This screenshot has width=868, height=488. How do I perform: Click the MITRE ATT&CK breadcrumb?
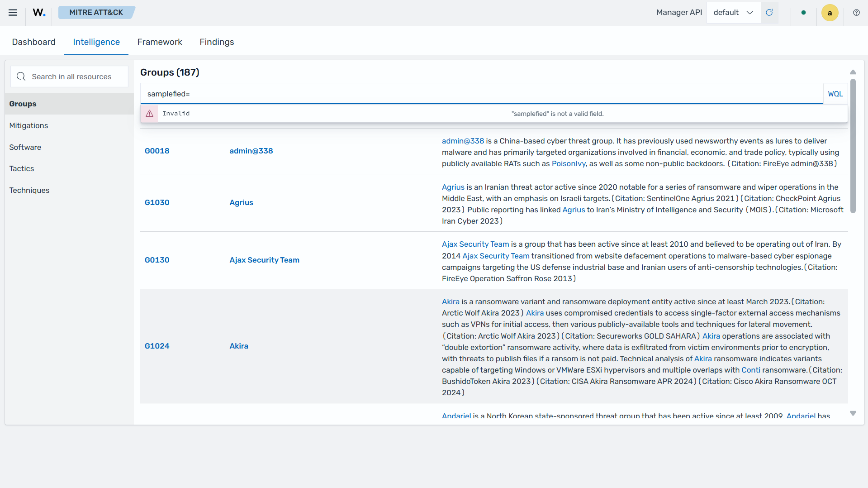pyautogui.click(x=96, y=13)
